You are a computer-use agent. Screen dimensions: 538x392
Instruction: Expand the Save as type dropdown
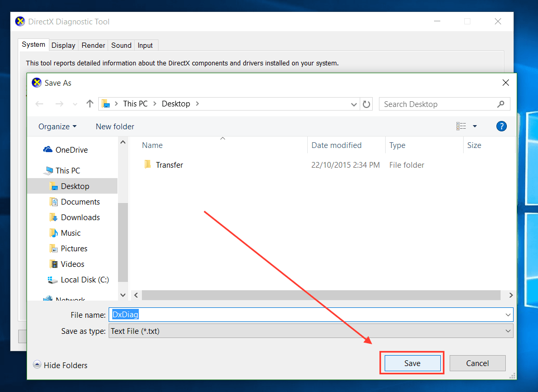(507, 331)
